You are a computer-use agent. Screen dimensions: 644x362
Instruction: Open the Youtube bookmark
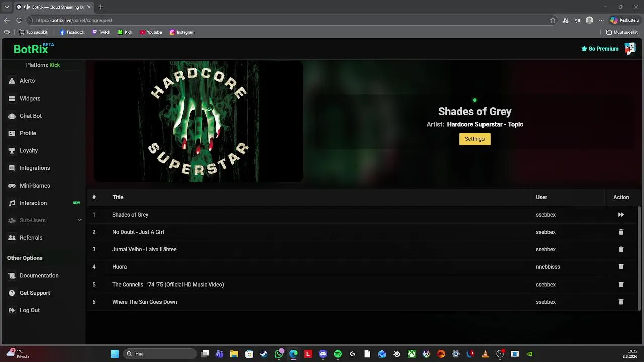click(151, 32)
